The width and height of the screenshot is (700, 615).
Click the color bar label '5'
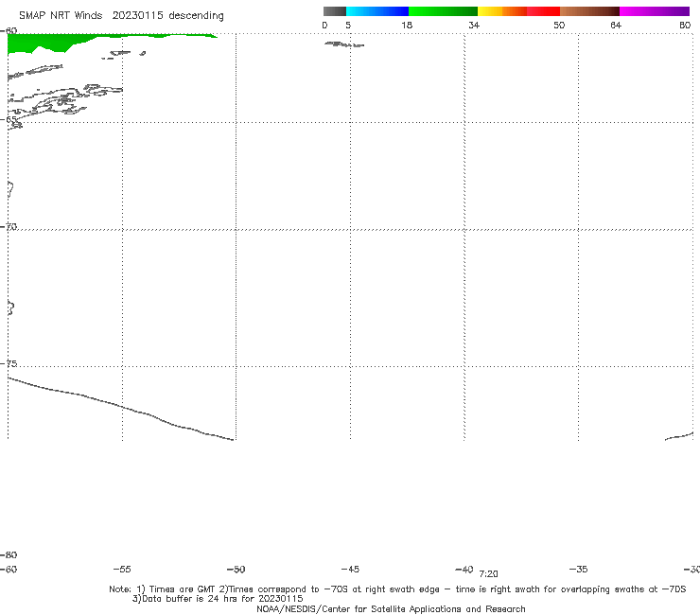click(x=348, y=25)
